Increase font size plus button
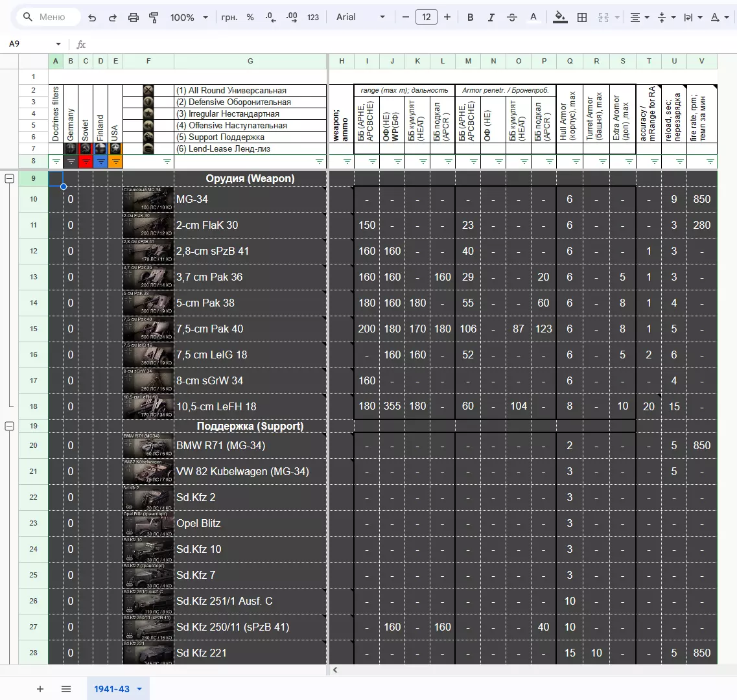 pos(447,17)
